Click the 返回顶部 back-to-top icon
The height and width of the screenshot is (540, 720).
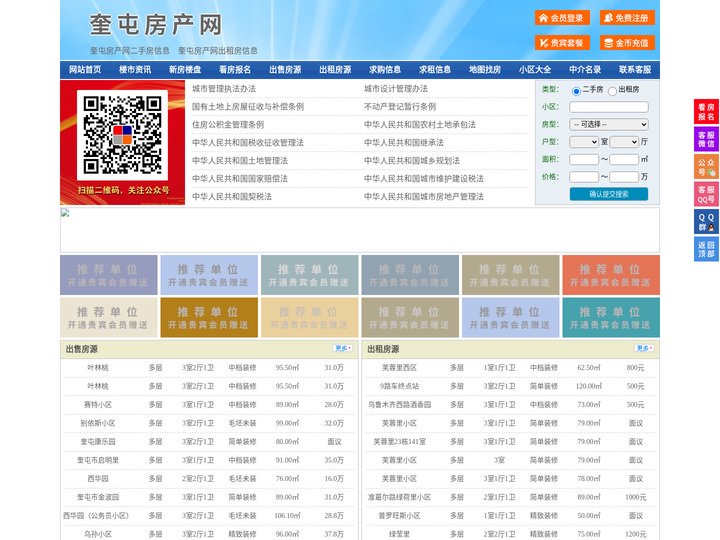tap(706, 249)
